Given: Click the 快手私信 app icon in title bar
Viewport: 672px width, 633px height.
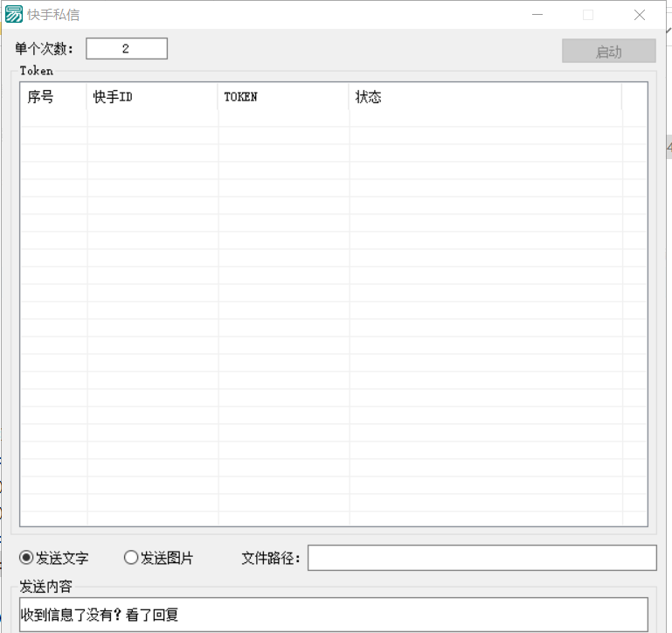Looking at the screenshot, I should pyautogui.click(x=14, y=14).
